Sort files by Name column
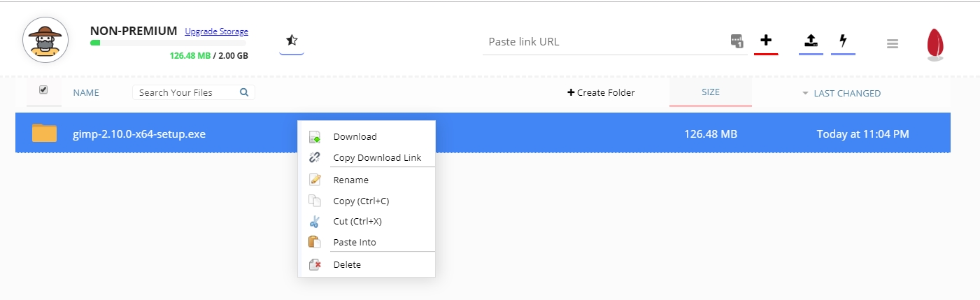 click(x=86, y=92)
